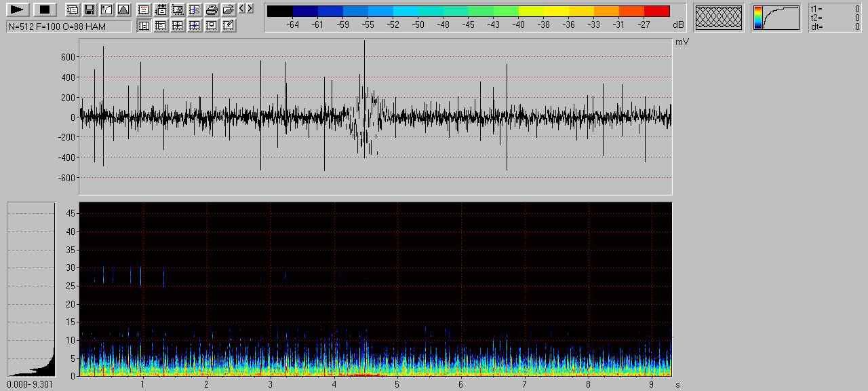The image size is (868, 391).
Task: Click the pencil edit icon
Action: [x=229, y=26]
